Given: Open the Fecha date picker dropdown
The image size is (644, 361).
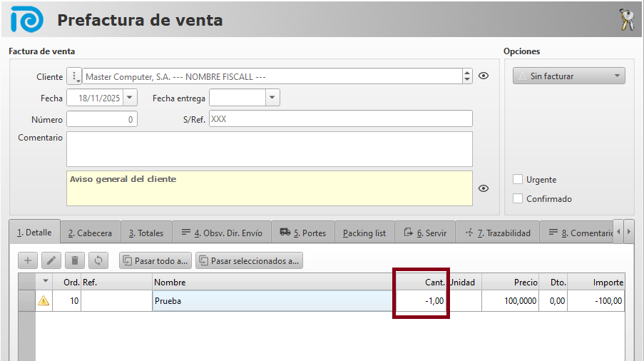Looking at the screenshot, I should (131, 98).
